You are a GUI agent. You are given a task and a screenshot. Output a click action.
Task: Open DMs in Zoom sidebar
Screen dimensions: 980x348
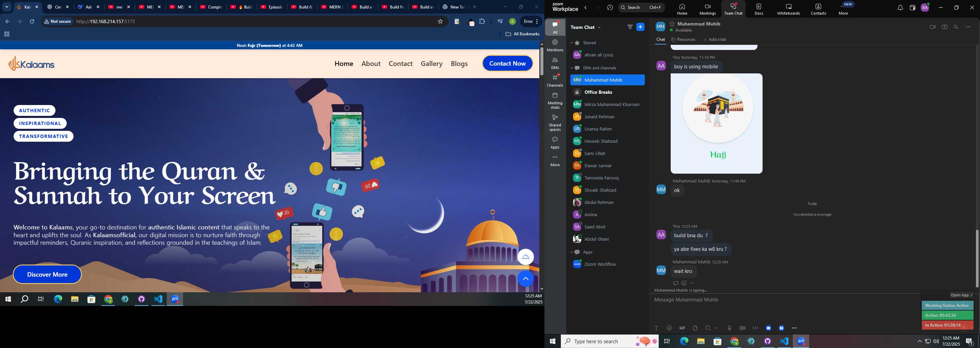coord(555,64)
